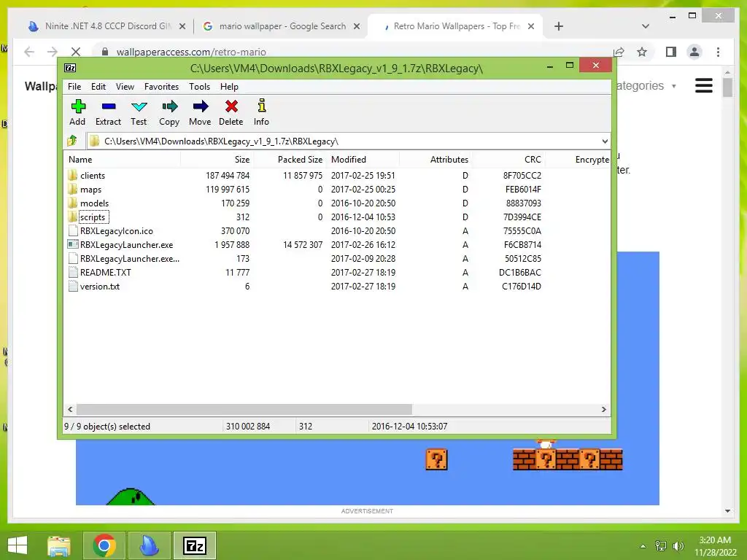Viewport: 747px width, 560px height.
Task: Open Chrome's three-dot menu
Action: point(718,52)
